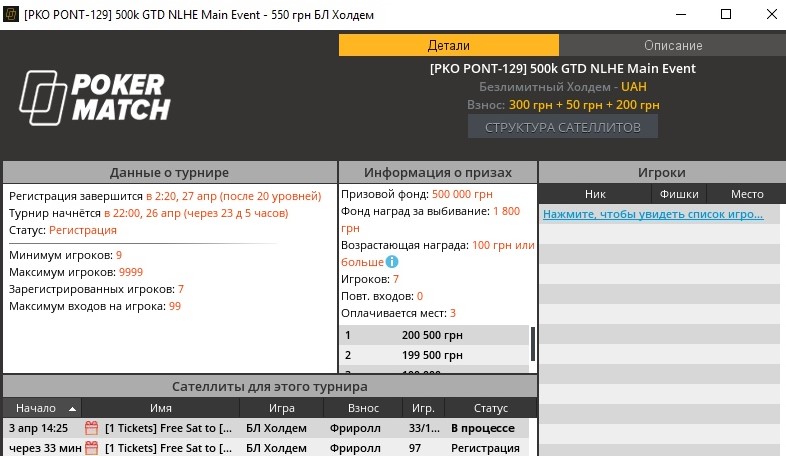Select the first place 200 500 грн prize row
The height and width of the screenshot is (456, 786).
click(x=434, y=336)
